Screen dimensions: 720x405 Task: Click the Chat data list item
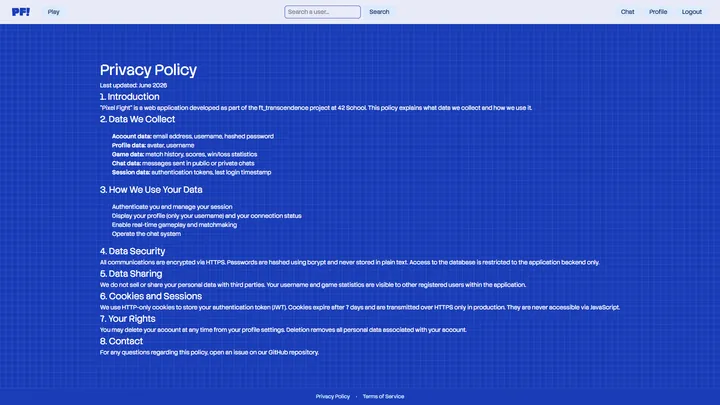tap(183, 163)
